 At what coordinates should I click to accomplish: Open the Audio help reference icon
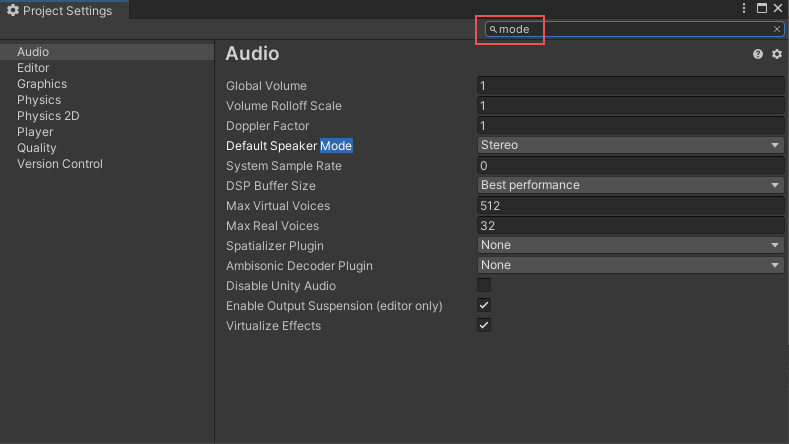point(758,54)
